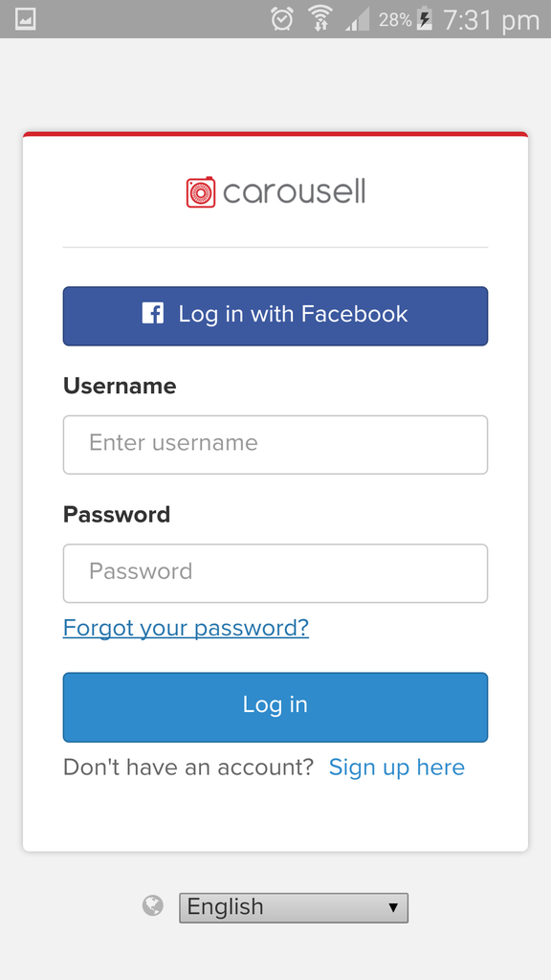Open the English language dropdown
Image resolution: width=551 pixels, height=980 pixels.
294,907
